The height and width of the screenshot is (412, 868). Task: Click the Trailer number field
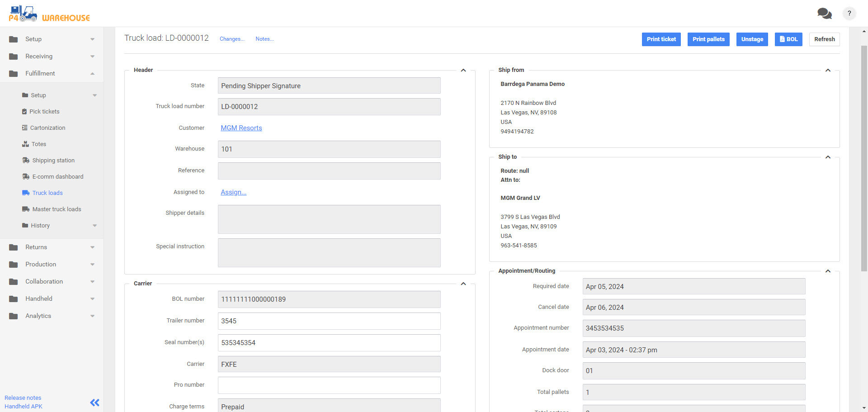click(x=329, y=321)
